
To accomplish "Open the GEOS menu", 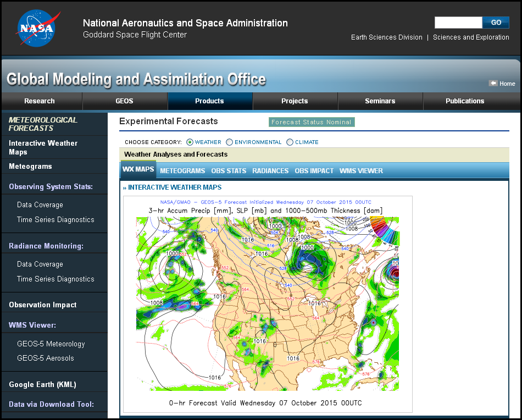I will click(125, 101).
